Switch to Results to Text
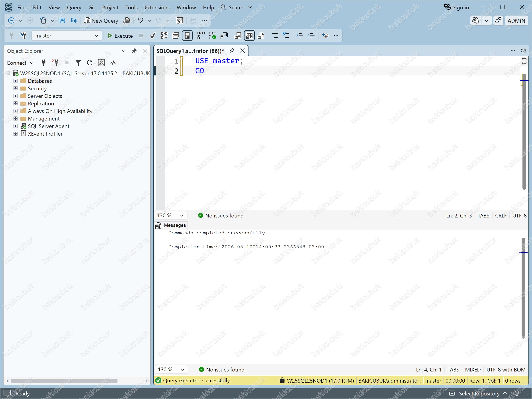The image size is (532, 399). point(238,36)
